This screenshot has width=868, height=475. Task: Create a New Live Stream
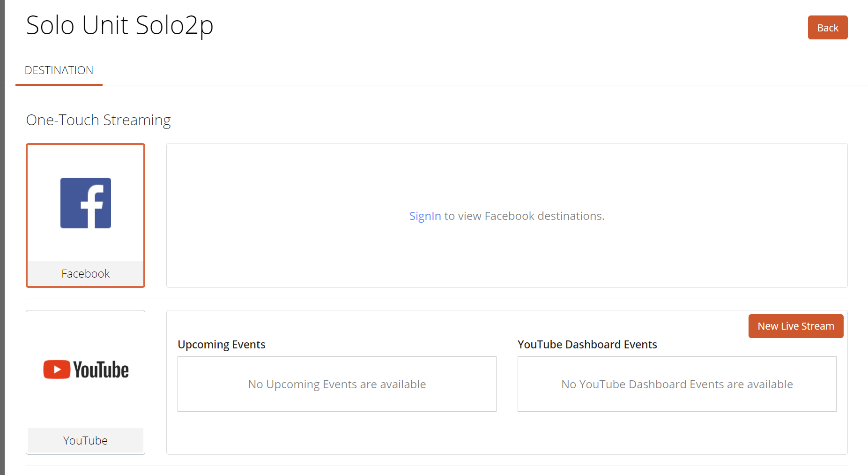click(796, 326)
